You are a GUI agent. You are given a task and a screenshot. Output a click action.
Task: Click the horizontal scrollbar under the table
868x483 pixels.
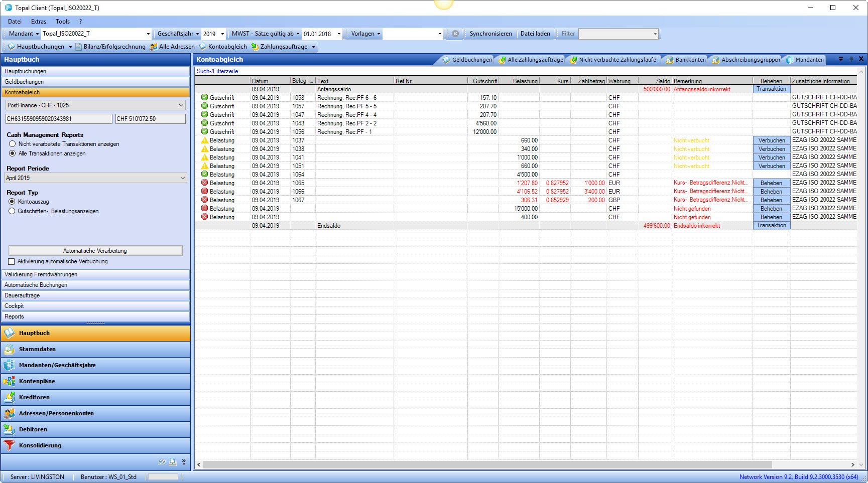[487, 464]
